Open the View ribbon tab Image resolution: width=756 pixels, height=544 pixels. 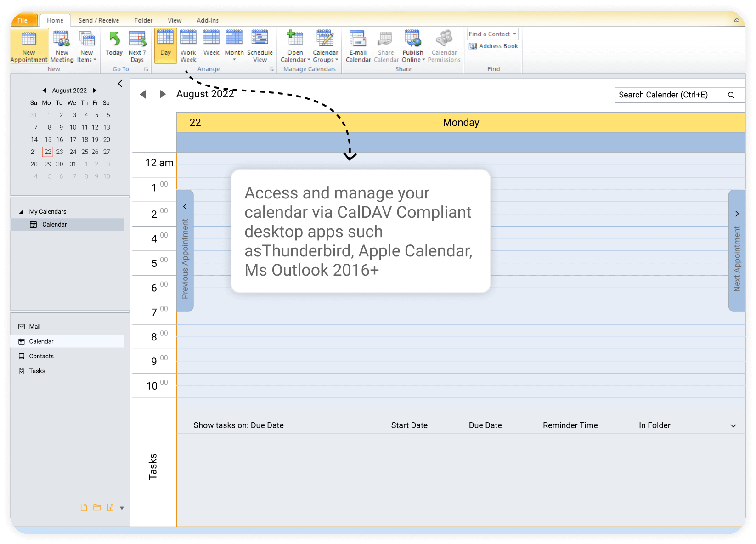pos(174,20)
